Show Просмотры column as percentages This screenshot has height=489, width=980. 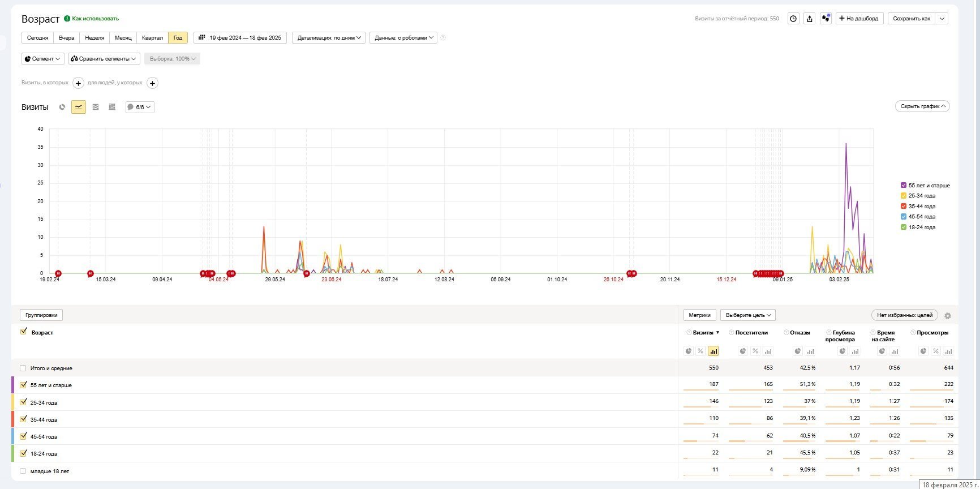click(936, 351)
